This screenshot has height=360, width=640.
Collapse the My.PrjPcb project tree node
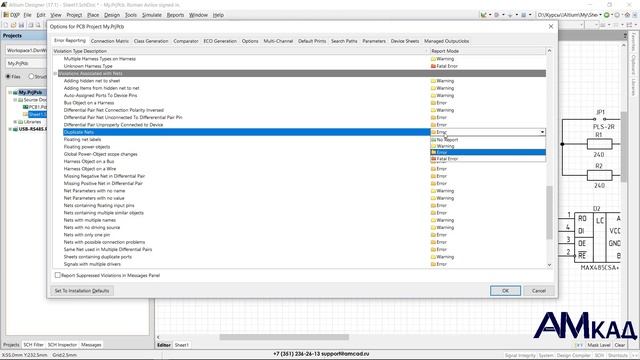pos(10,93)
